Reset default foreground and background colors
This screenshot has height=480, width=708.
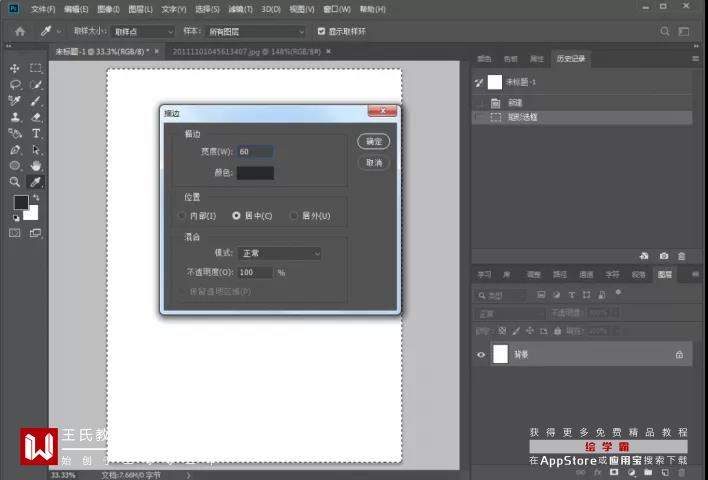[x=16, y=218]
